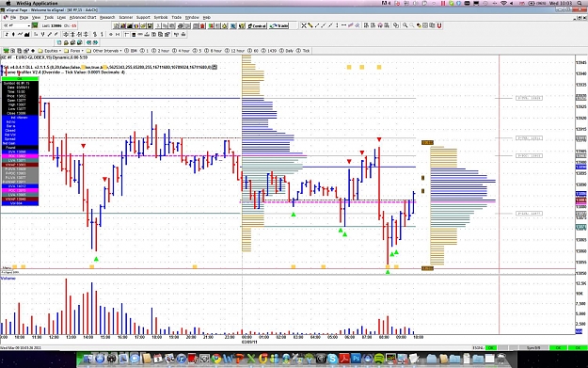The image size is (588, 368).
Task: Click the red magnet snap icon
Action: [x=439, y=25]
